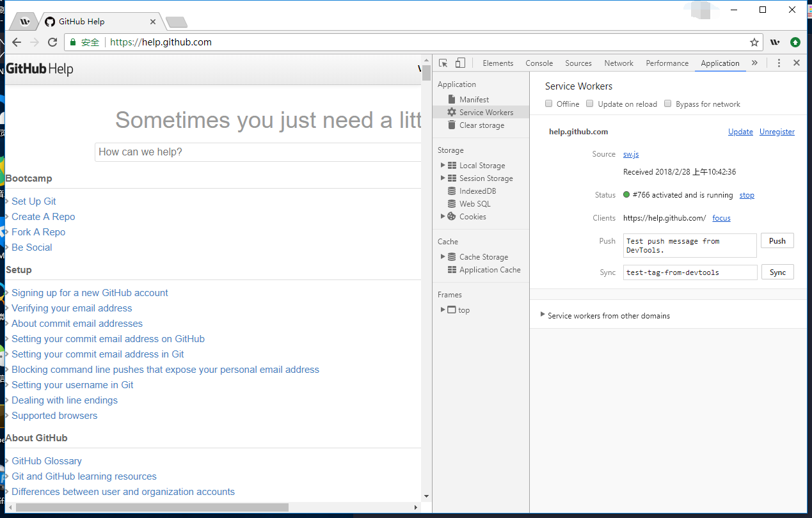Screen dimensions: 812x518
Task: Click the IndexedDB database icon
Action: (452, 191)
